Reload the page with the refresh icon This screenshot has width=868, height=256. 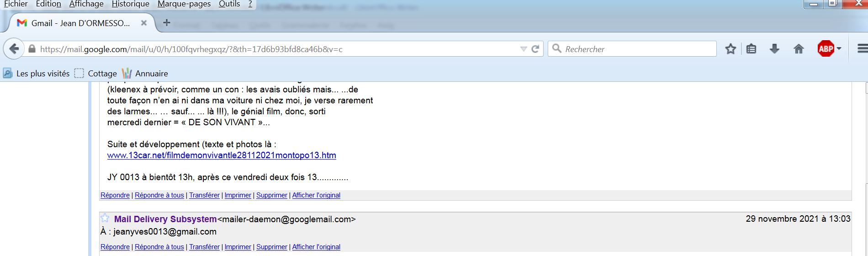[x=535, y=49]
